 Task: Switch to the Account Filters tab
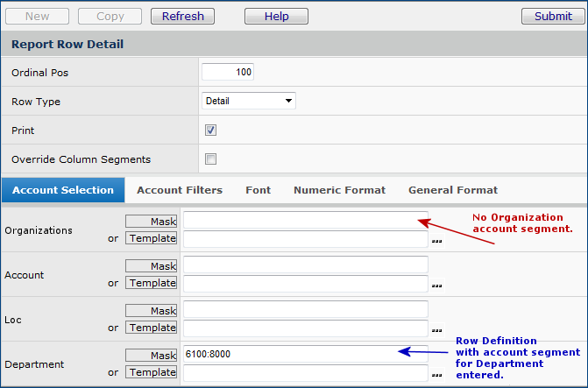point(180,190)
